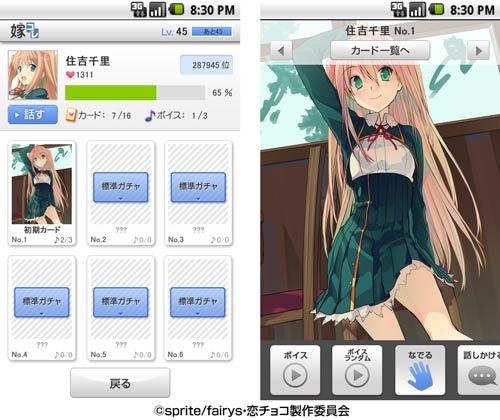Tap 標準ガチャ button on card No.3

198,187
